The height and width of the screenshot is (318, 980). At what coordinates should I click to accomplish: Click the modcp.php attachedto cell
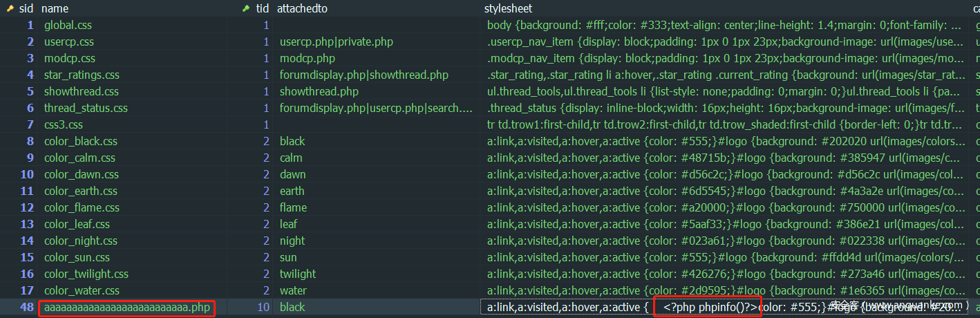[308, 58]
